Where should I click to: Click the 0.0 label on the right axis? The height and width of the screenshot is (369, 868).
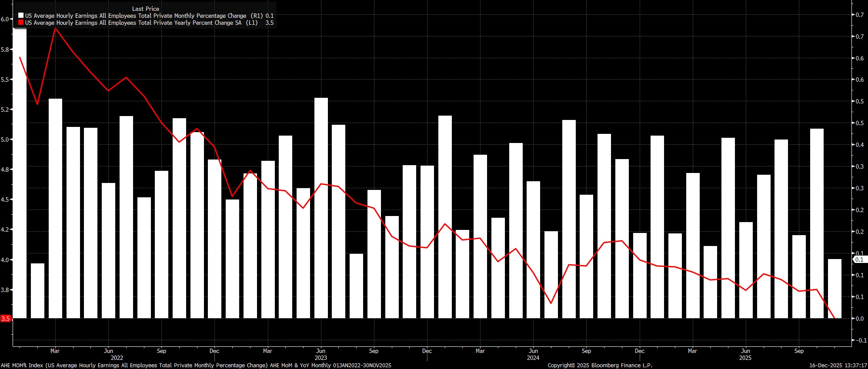(859, 319)
